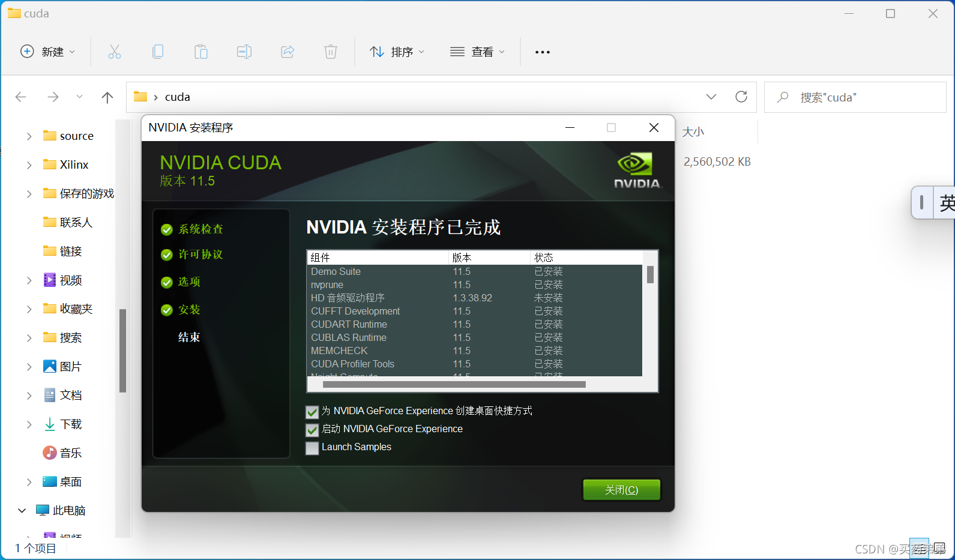The width and height of the screenshot is (955, 560).
Task: Click the Rename icon in toolbar
Action: [244, 52]
